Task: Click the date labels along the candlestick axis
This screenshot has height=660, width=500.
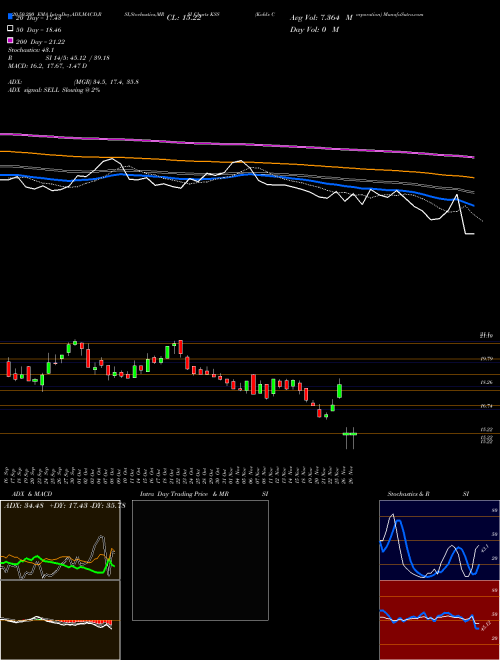Action: (x=180, y=475)
